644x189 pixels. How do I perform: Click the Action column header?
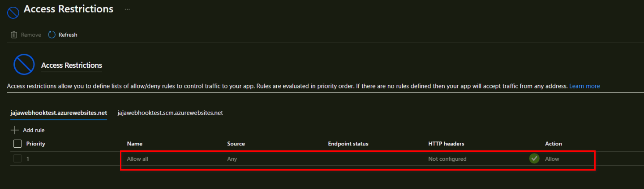(x=554, y=144)
